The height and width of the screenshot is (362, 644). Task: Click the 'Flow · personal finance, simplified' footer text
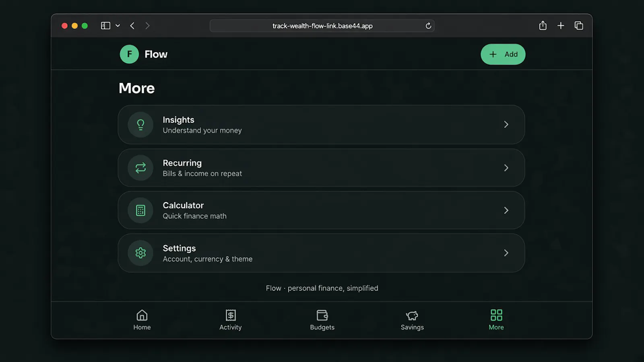322,288
